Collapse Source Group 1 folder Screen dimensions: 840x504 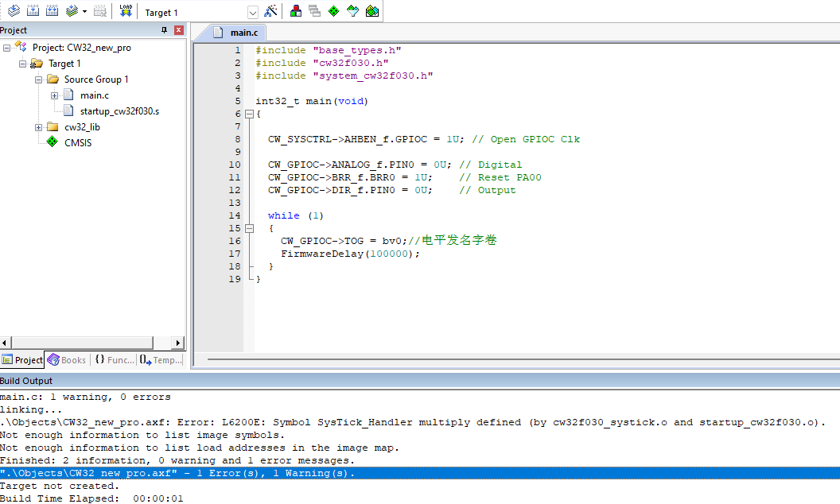(38, 79)
